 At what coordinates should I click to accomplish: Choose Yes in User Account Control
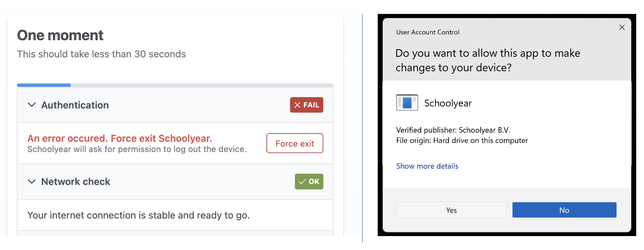(451, 210)
